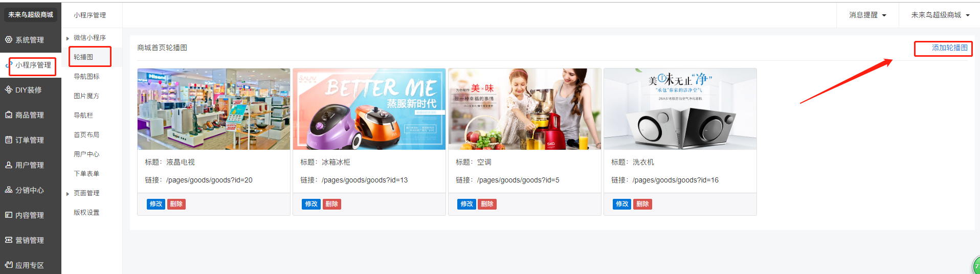Screen dimensions: 980x274
Task: Open 用户管理 section
Action: tap(31, 165)
